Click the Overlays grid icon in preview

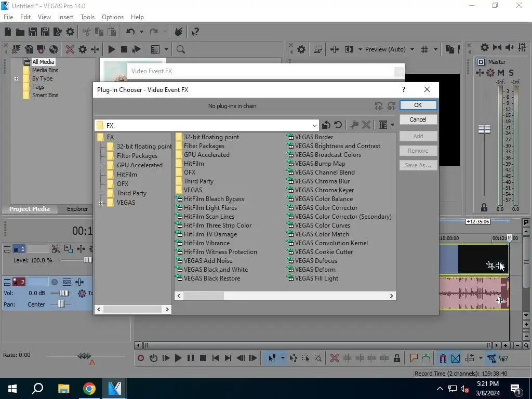424,49
